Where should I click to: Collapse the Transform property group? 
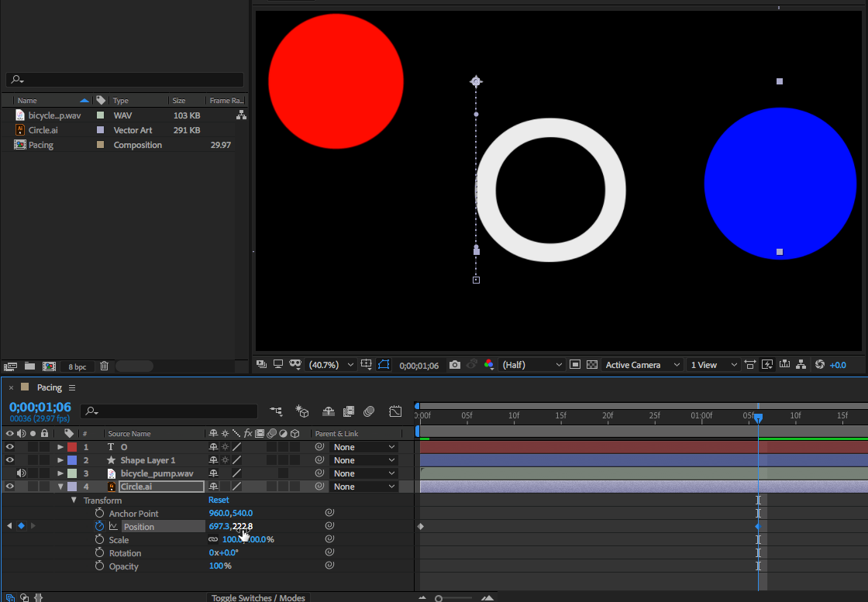[74, 501]
